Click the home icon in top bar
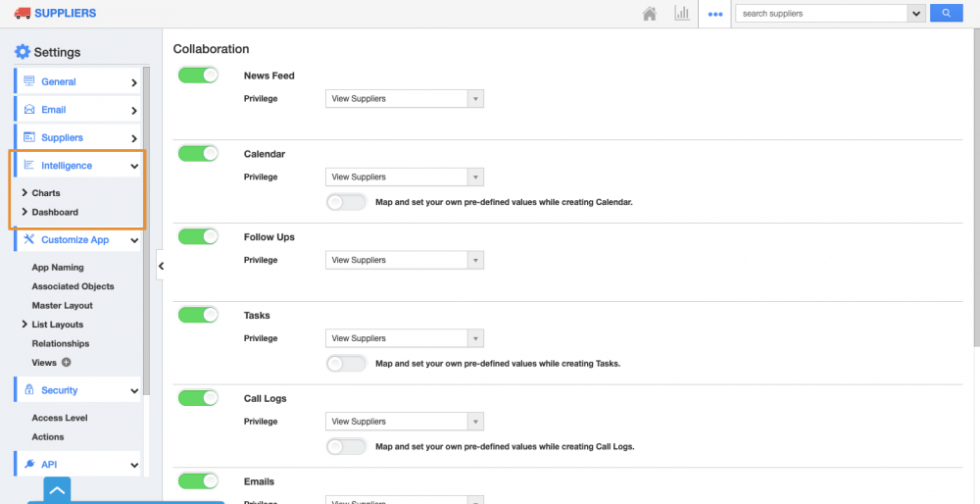 tap(649, 14)
